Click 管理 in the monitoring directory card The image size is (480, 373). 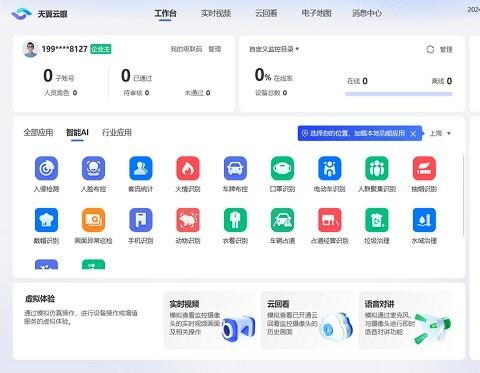446,49
